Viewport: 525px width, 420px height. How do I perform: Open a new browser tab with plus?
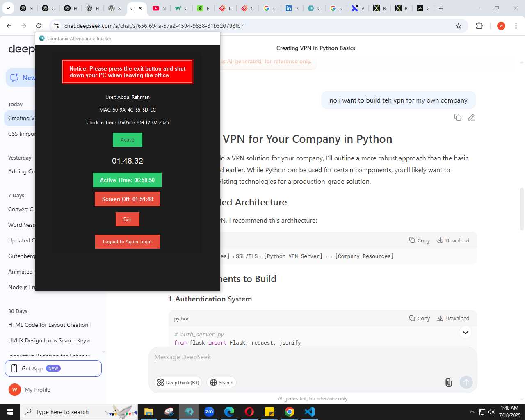(441, 8)
